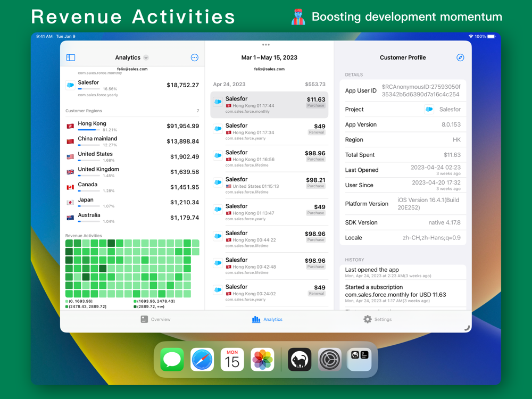Click the Australia flag icon

coord(70,218)
